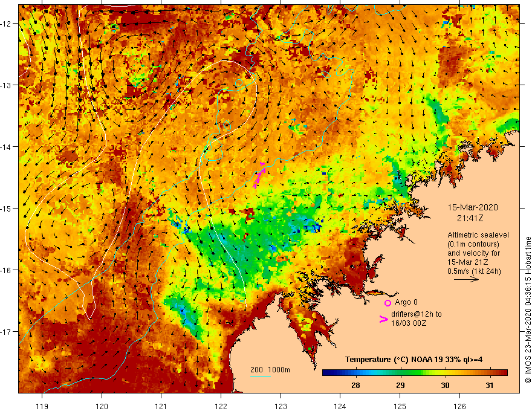Viewport: 532px width, 411px height.
Task: Click the date text 15-Mar-2020
Action: click(473, 207)
